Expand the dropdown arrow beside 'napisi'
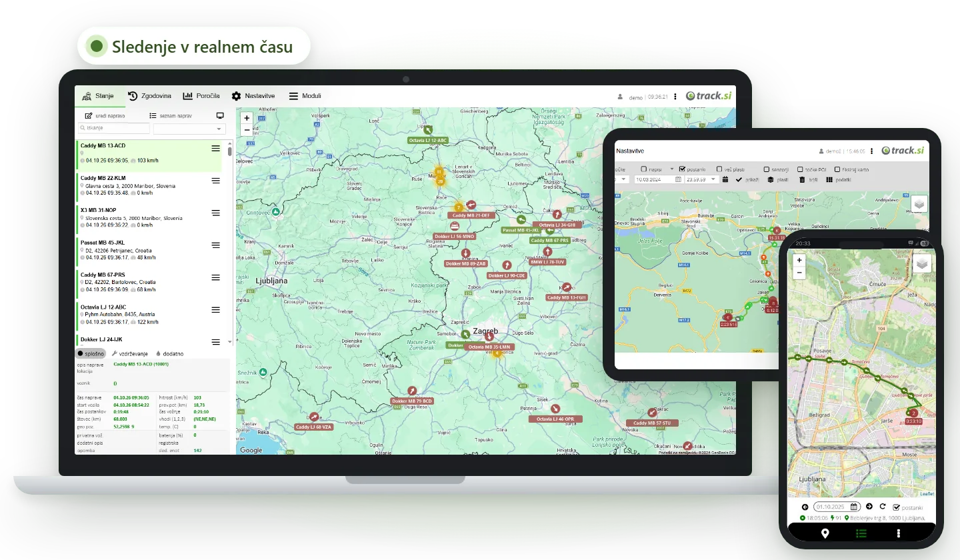This screenshot has width=960, height=560. (672, 169)
